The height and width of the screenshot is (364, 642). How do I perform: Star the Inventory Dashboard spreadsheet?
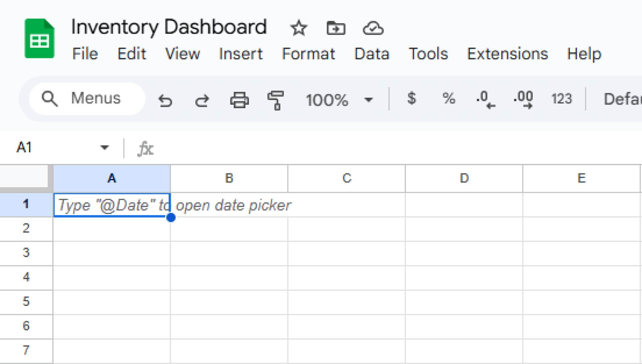click(298, 28)
